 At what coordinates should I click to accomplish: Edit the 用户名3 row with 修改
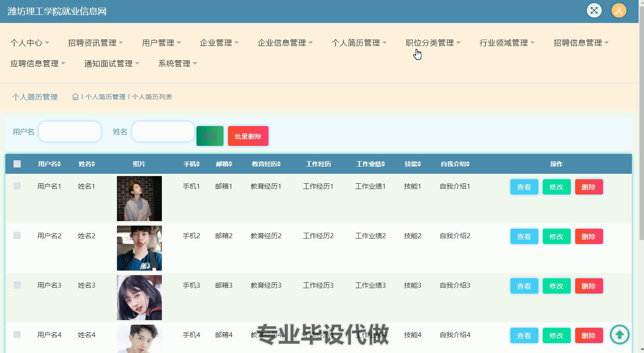tap(556, 286)
